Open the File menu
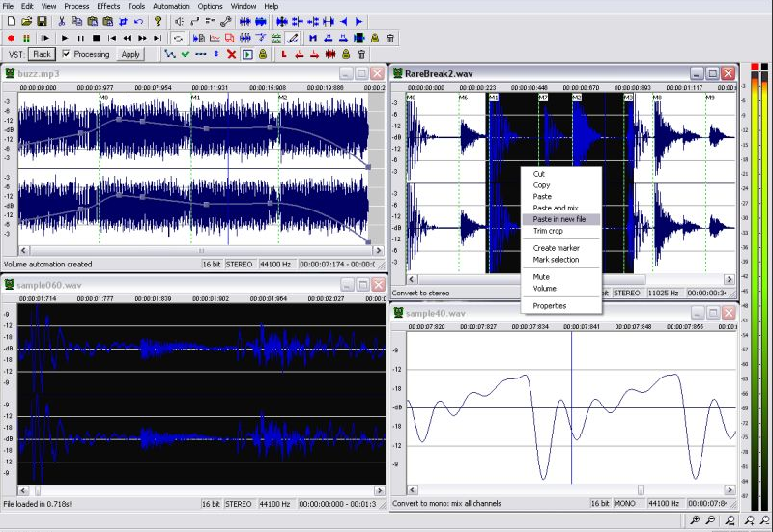The width and height of the screenshot is (773, 532). (8, 6)
